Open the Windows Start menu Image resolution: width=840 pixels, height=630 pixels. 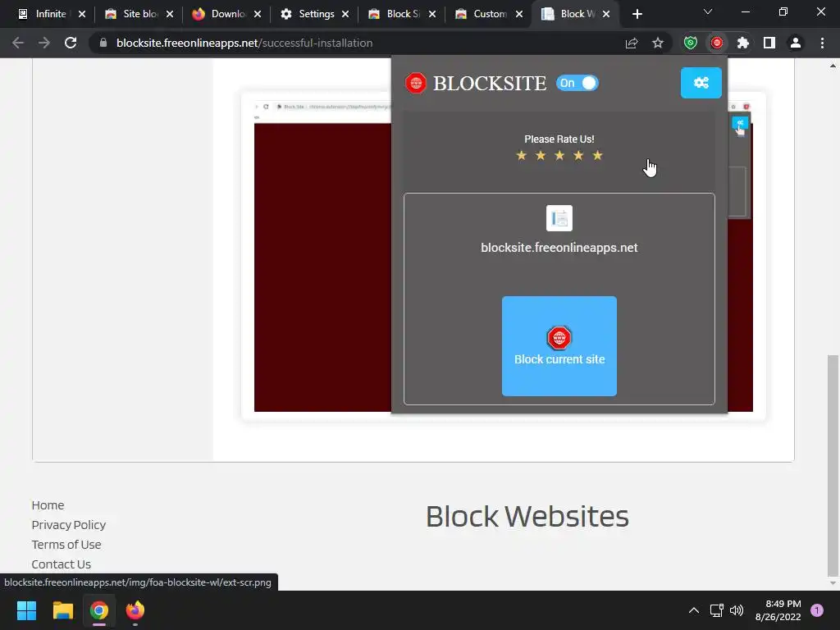26,610
